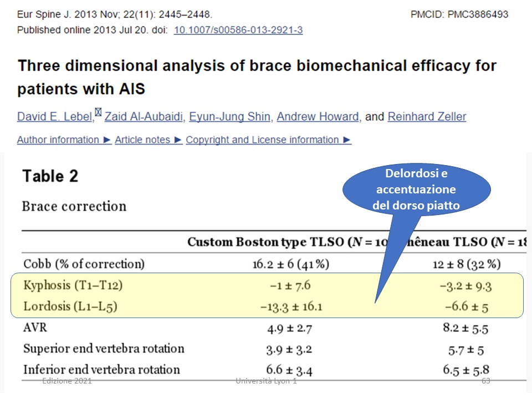Open author Zaid Al-Aubaidi link

[x=144, y=116]
